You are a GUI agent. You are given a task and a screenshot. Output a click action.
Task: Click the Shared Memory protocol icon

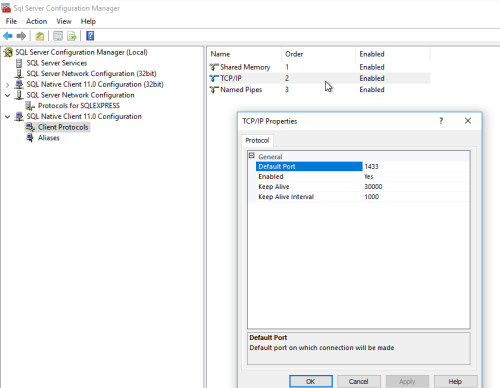[x=214, y=67]
